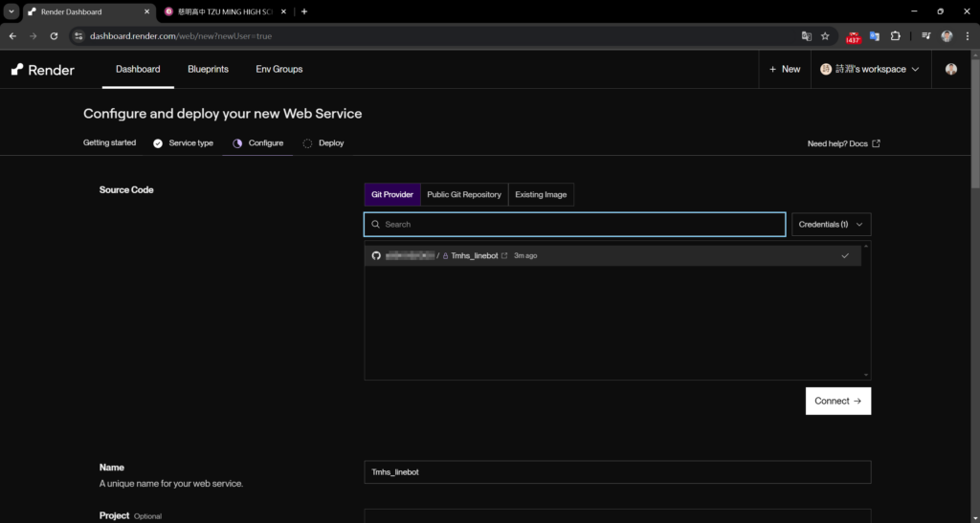Click the repository list scroll-up arrow
This screenshot has height=523, width=980.
pyautogui.click(x=865, y=247)
